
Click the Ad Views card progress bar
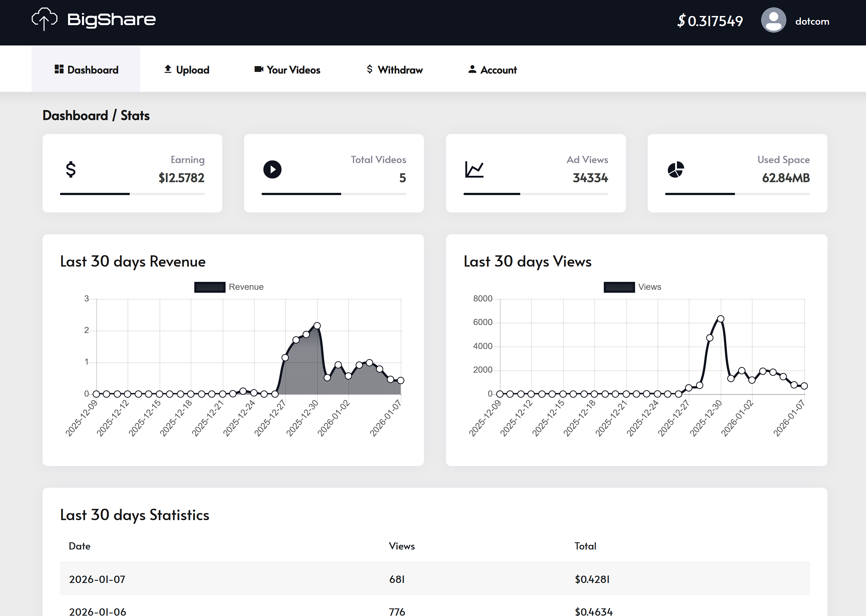coord(535,194)
